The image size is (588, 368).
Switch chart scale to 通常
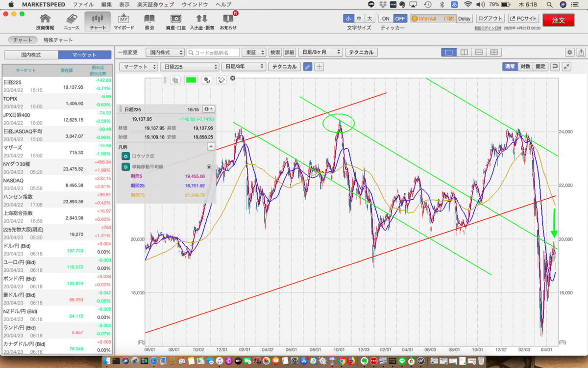pos(510,67)
